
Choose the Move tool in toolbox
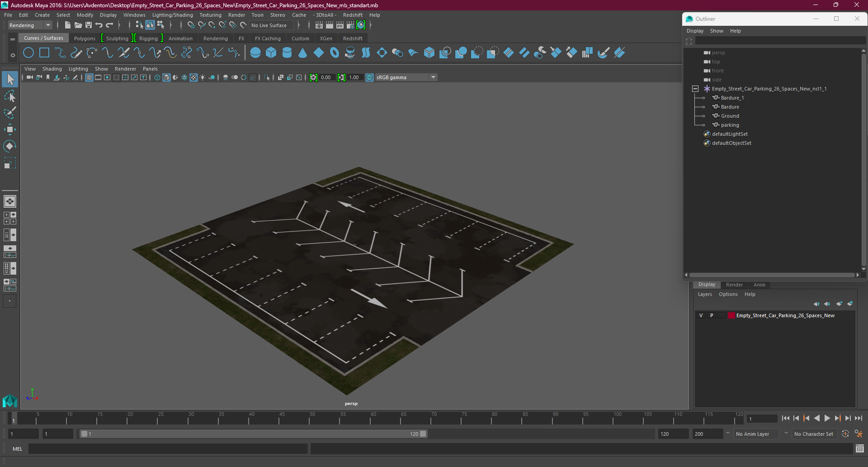10,129
